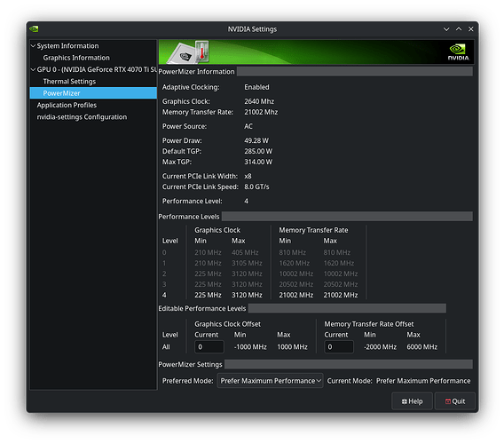Click level 2 memory min '10002 MHz'

[x=295, y=274]
